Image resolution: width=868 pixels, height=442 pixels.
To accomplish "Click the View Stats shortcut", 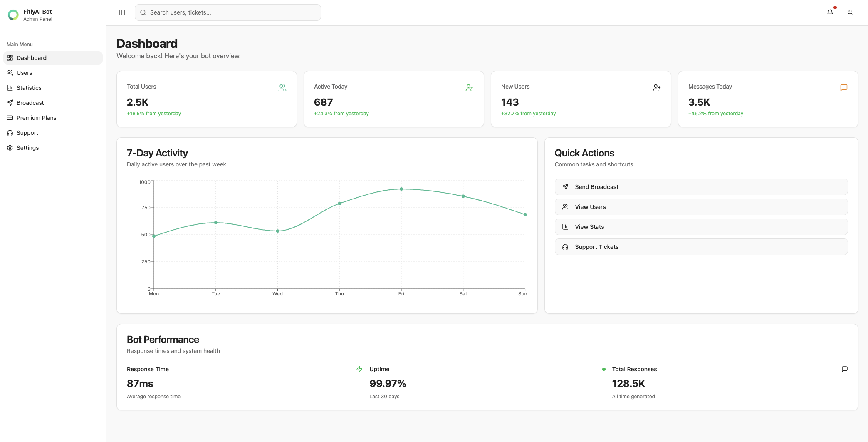I will (701, 226).
